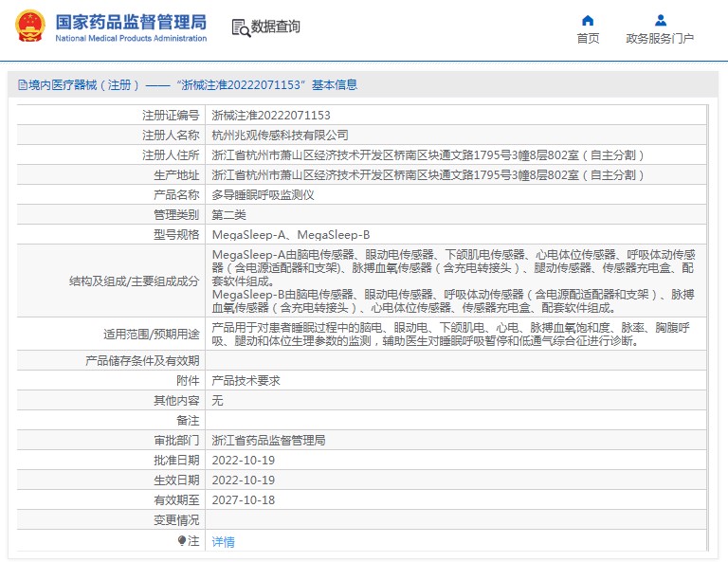Click the 批准日期 label
Screen dimensions: 728x562
[x=176, y=461]
